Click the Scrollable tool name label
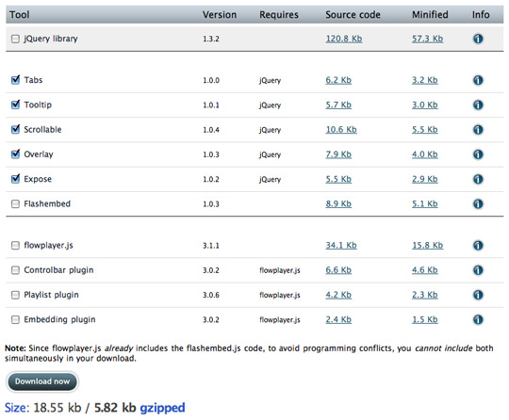 (42, 130)
